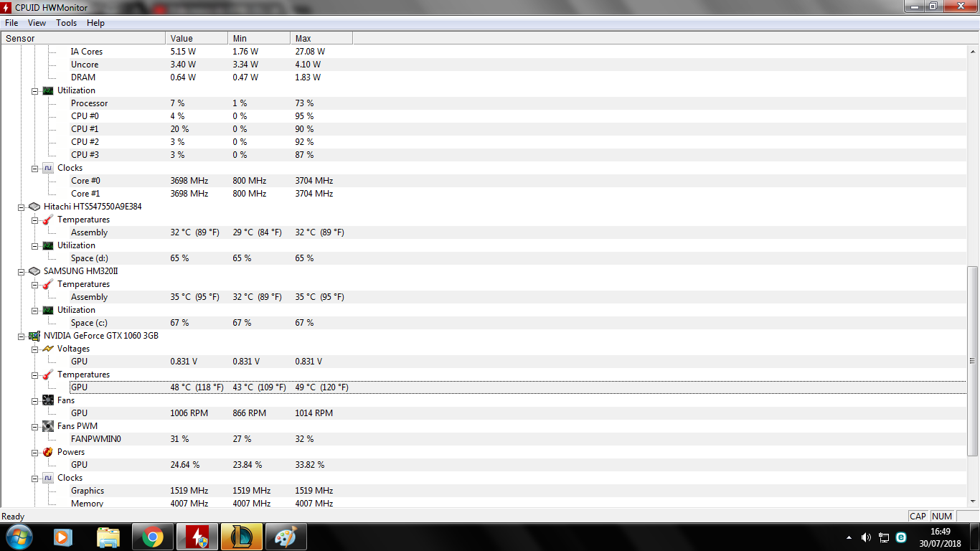The image size is (980, 551).
Task: Open Paint from the taskbar
Action: coord(286,537)
